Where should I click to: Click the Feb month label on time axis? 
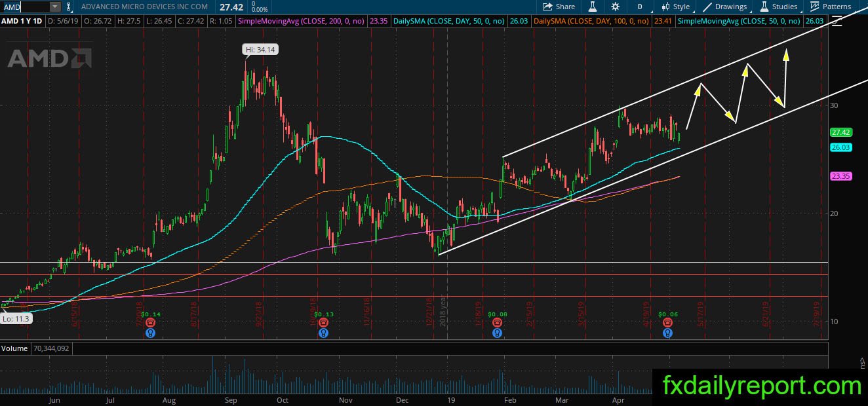(509, 399)
